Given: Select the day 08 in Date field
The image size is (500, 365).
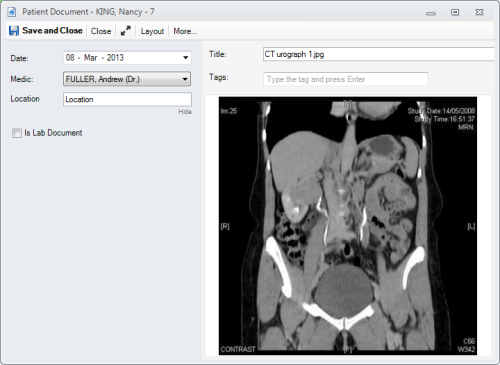Looking at the screenshot, I should click(70, 58).
